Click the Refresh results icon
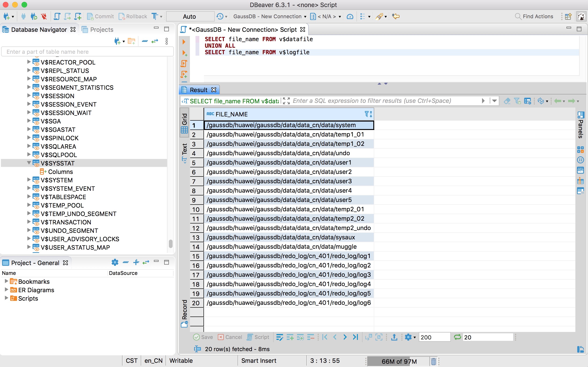This screenshot has height=367, width=588. (x=457, y=337)
